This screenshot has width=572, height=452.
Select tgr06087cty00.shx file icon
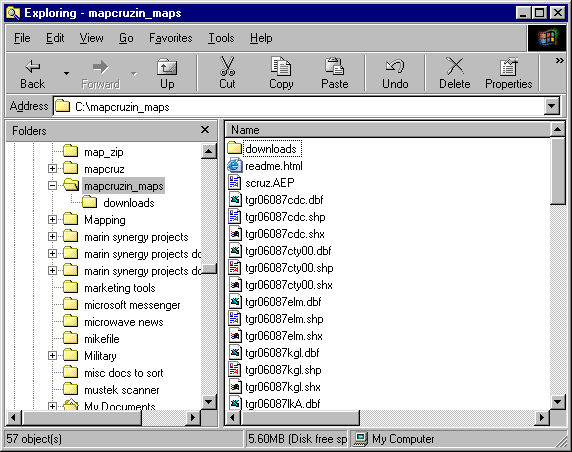(x=235, y=285)
